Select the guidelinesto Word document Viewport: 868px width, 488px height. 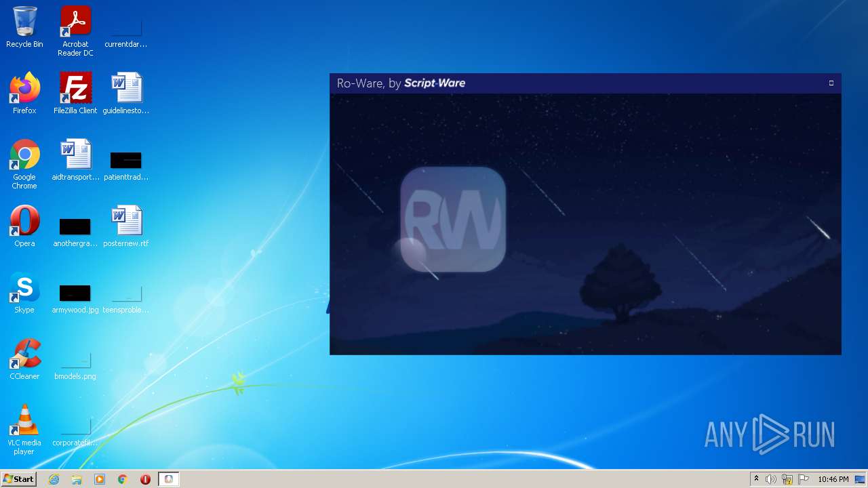126,93
